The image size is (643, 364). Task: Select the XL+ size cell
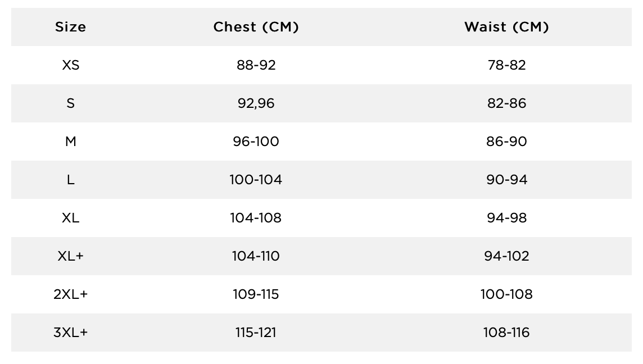click(x=70, y=256)
